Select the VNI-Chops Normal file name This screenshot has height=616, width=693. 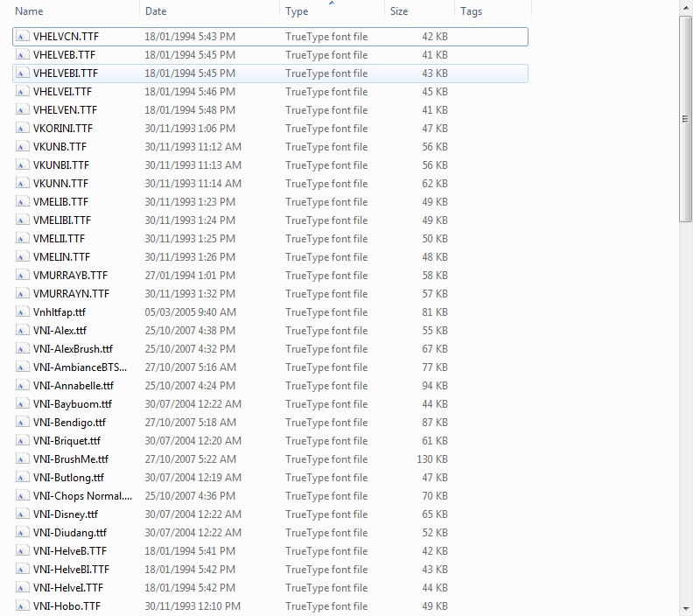tap(82, 496)
